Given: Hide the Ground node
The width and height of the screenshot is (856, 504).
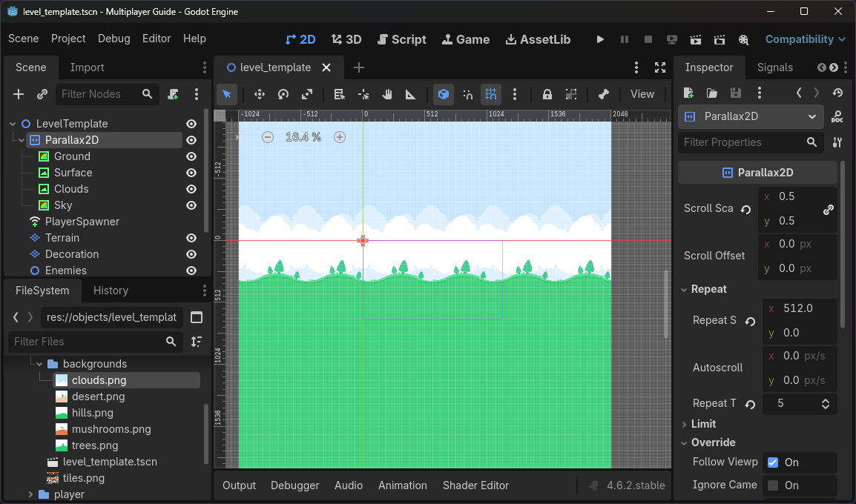Looking at the screenshot, I should coord(191,156).
